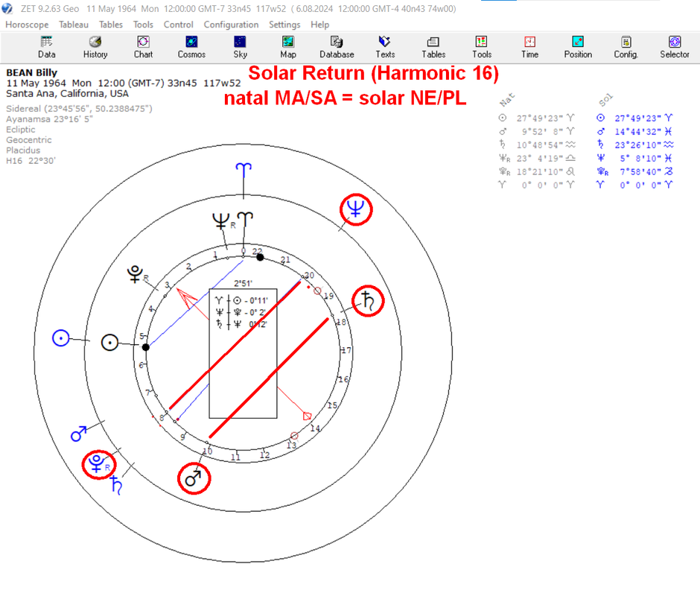Image resolution: width=700 pixels, height=596 pixels.
Task: Open the Cosmos view icon
Action: tap(191, 48)
